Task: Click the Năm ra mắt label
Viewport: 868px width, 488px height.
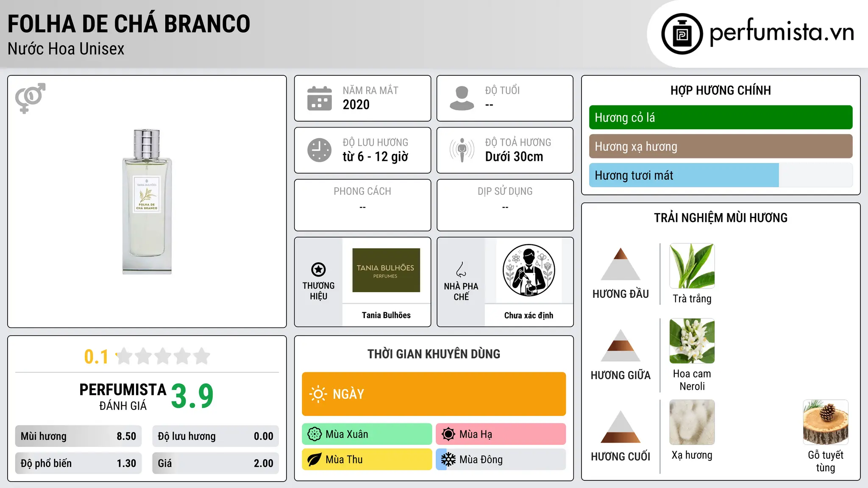Action: tap(370, 91)
